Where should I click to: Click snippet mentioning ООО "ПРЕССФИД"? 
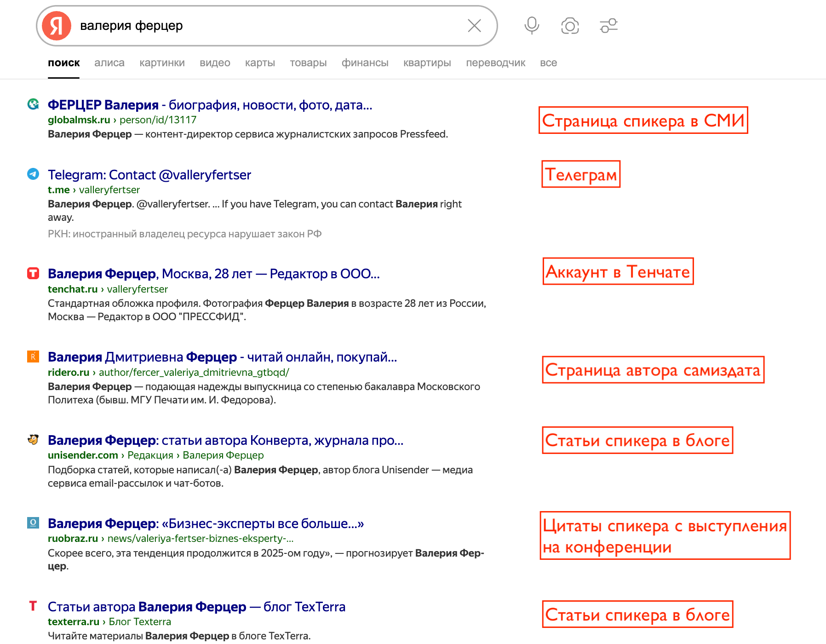point(267,310)
